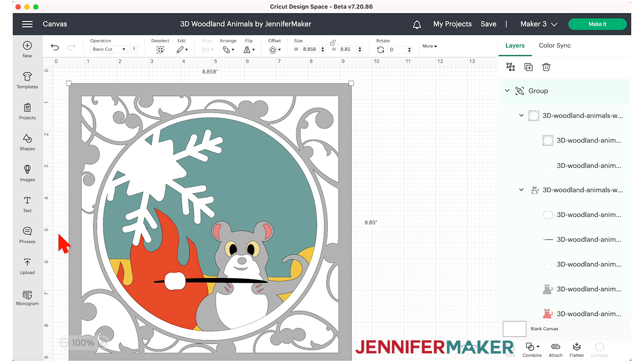This screenshot has width=644, height=362.
Task: Open the Monogram tool
Action: click(x=27, y=298)
